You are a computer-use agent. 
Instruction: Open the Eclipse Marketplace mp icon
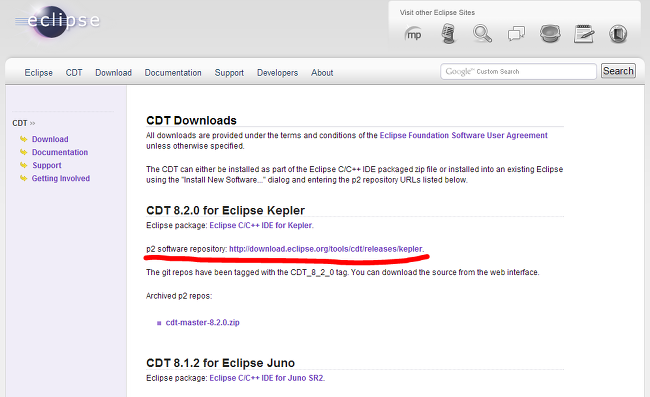click(x=413, y=34)
